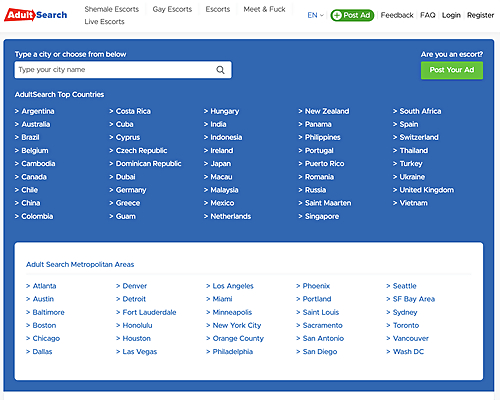The image size is (500, 400).
Task: Select Orange County area link
Action: point(238,338)
